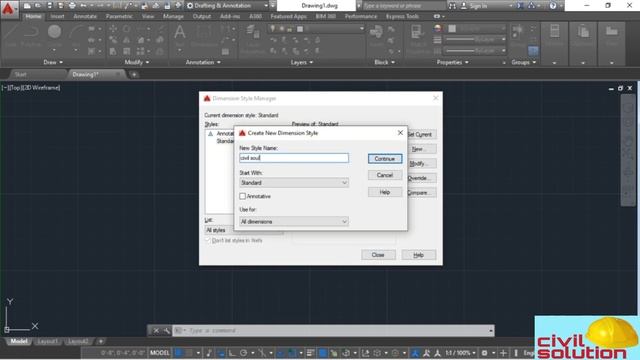
Task: Click the binoculars search icon
Action: (452, 6)
